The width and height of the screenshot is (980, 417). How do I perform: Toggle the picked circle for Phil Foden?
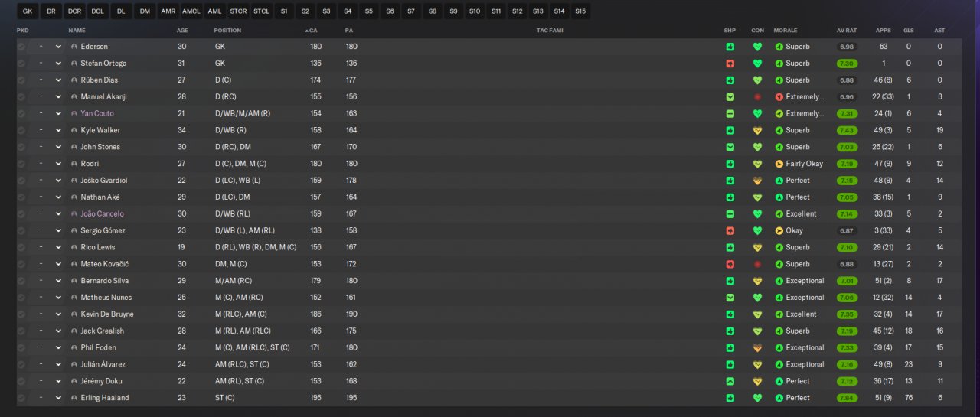(x=21, y=348)
